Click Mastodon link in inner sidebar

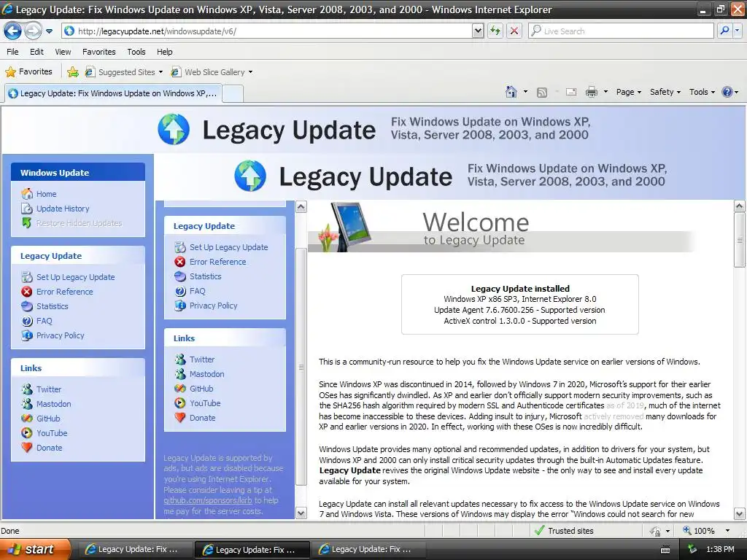coord(206,374)
